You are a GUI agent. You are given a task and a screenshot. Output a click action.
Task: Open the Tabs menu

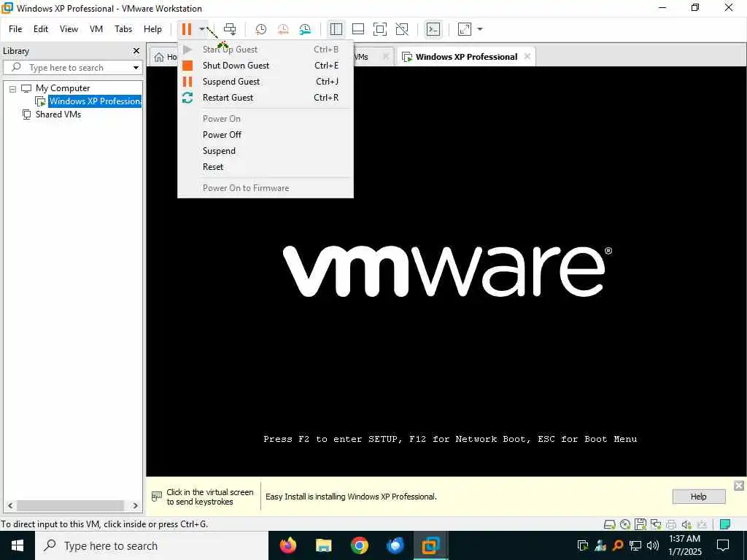[123, 29]
